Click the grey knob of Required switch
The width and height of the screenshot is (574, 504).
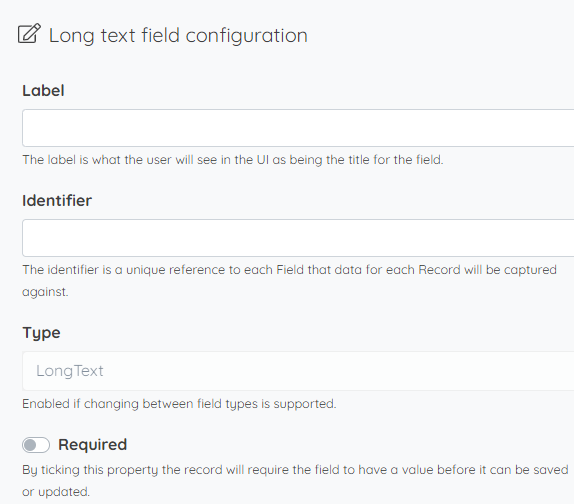[x=30, y=445]
